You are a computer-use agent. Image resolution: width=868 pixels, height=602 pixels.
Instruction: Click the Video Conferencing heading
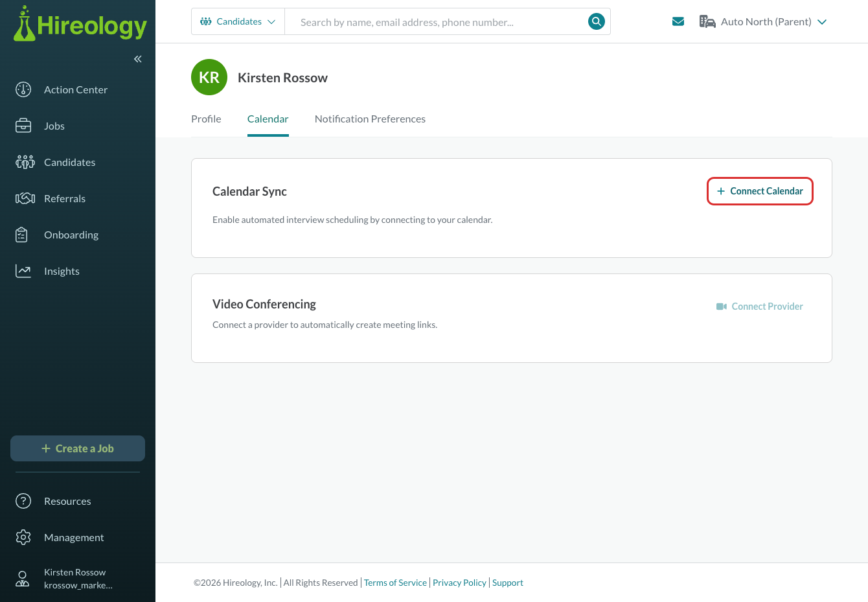coord(264,304)
